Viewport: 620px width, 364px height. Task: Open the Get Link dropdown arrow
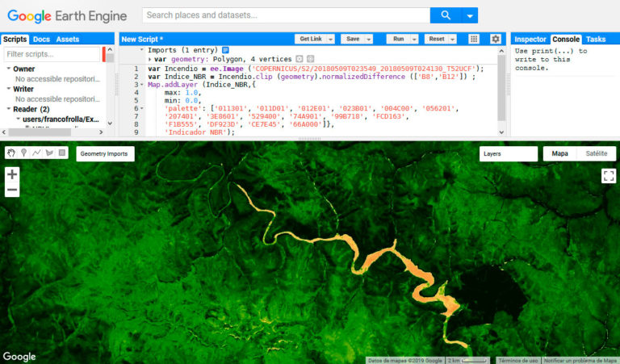330,39
